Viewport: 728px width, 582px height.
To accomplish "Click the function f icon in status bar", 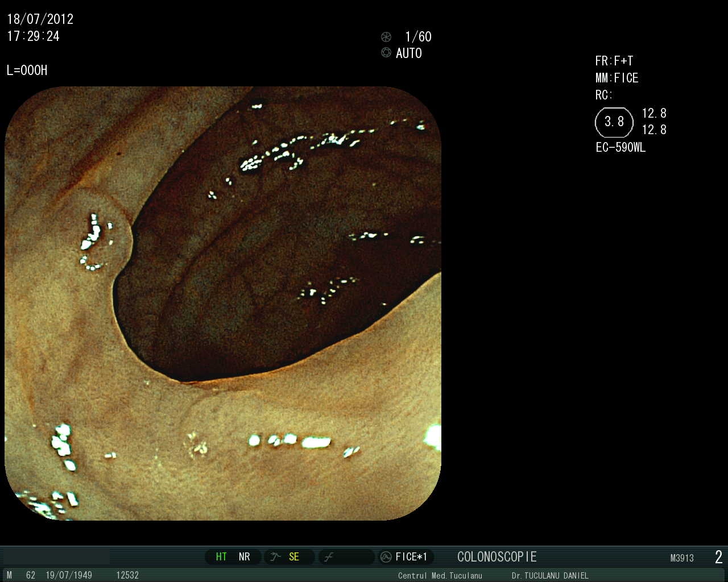I will (x=329, y=557).
